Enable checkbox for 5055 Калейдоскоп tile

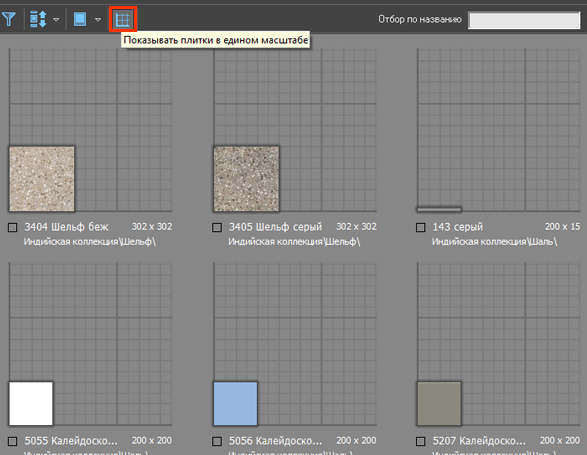point(13,442)
